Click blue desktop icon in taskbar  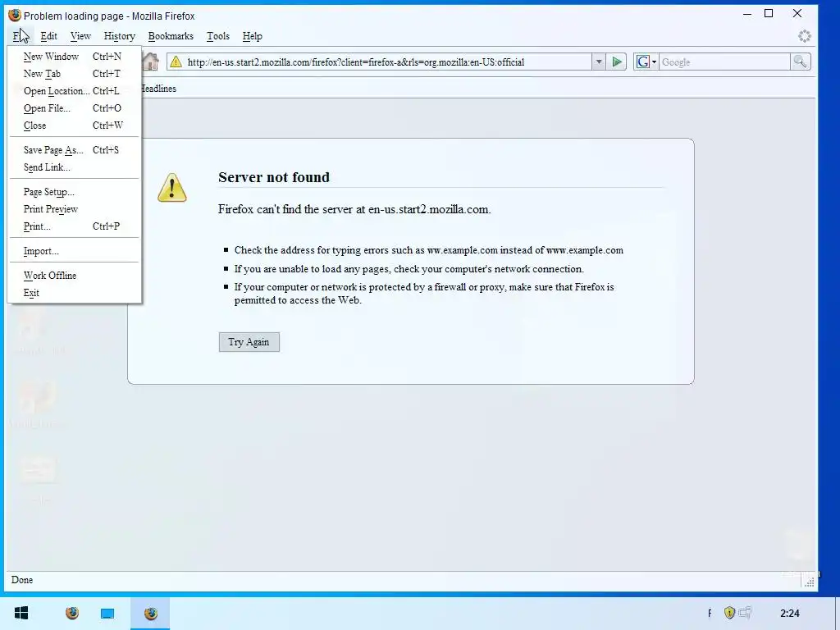pyautogui.click(x=107, y=614)
